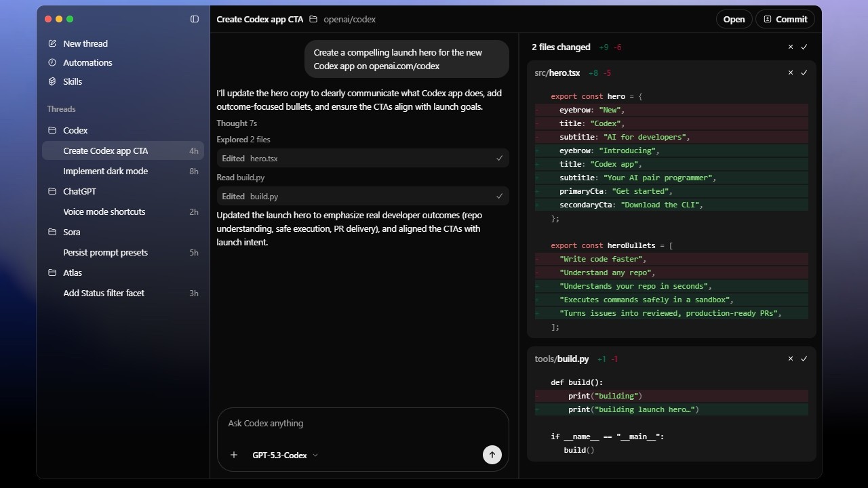The image size is (868, 488).
Task: Select the Voice mode shortcuts thread
Action: point(123,211)
